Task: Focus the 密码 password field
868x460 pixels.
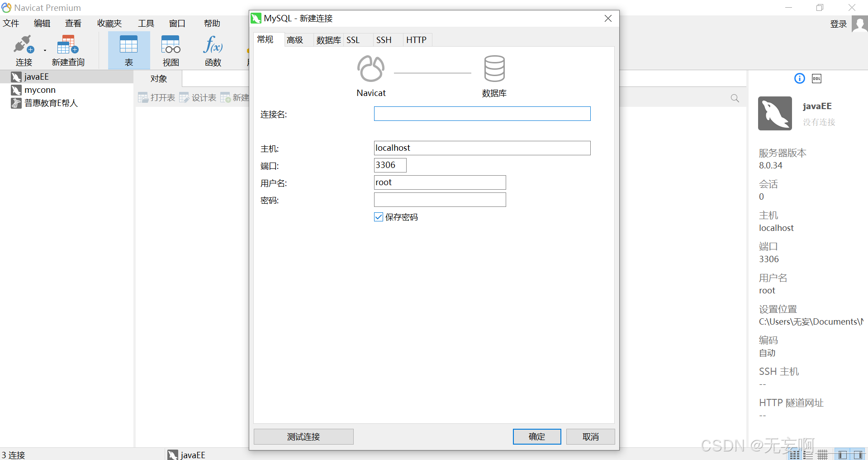Action: 440,200
